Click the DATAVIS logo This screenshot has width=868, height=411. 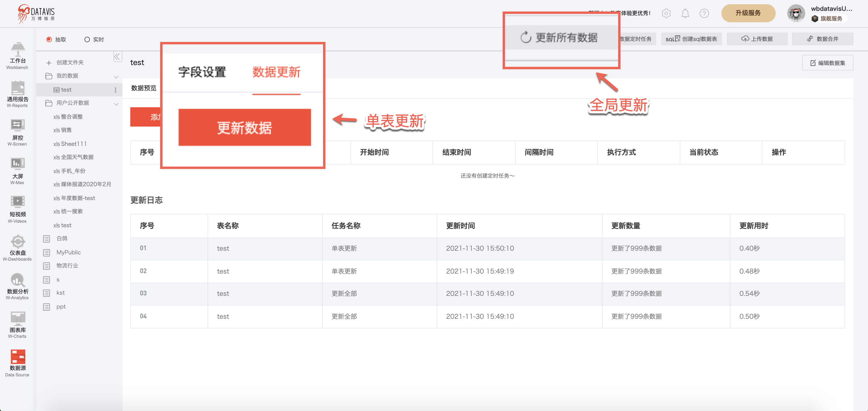[x=36, y=14]
